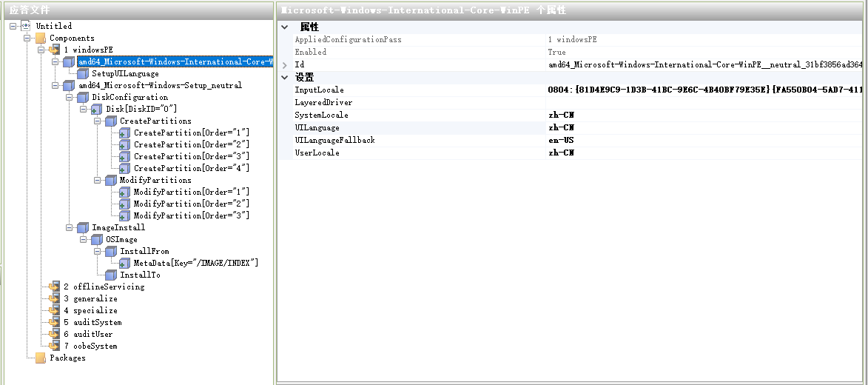This screenshot has height=385, width=868.
Task: Collapse the Untitled root node
Action: pos(13,26)
